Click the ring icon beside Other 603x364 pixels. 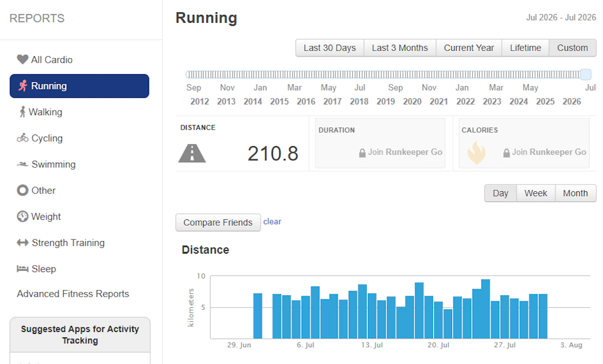coord(23,190)
